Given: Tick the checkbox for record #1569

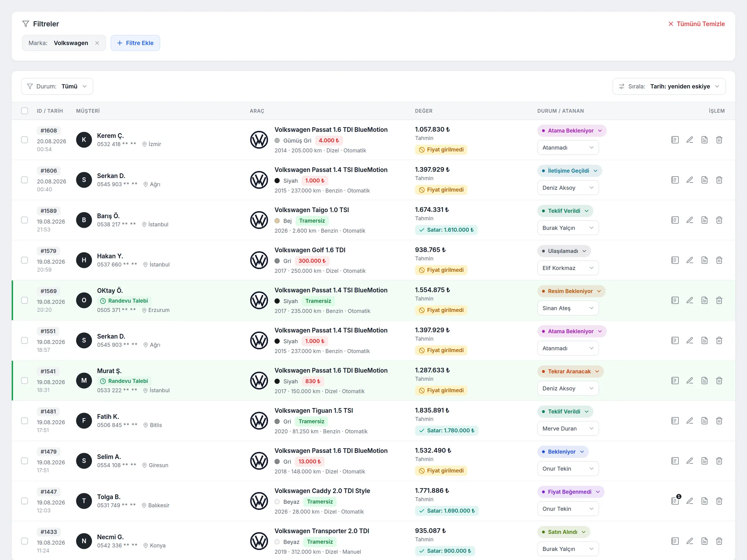Looking at the screenshot, I should pyautogui.click(x=25, y=301).
